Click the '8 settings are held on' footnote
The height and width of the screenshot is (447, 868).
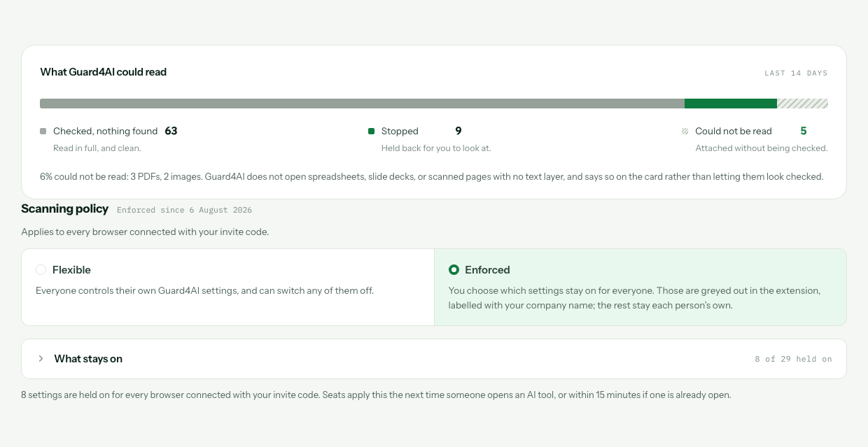pos(376,395)
